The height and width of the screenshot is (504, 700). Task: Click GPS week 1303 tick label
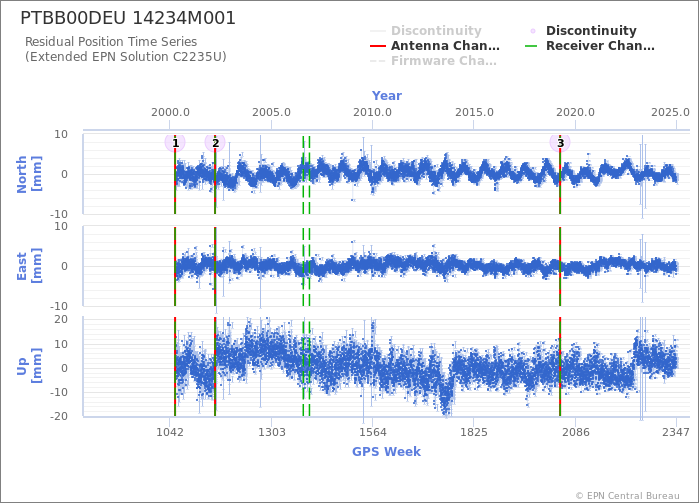pos(271,432)
